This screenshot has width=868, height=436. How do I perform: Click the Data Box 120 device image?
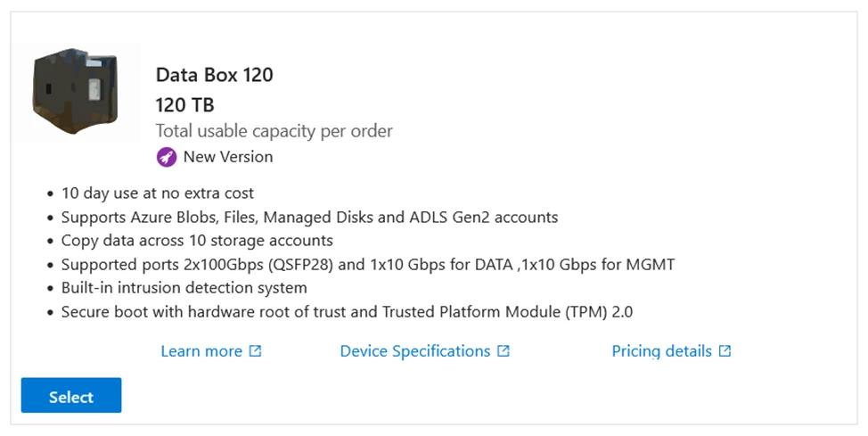[76, 92]
